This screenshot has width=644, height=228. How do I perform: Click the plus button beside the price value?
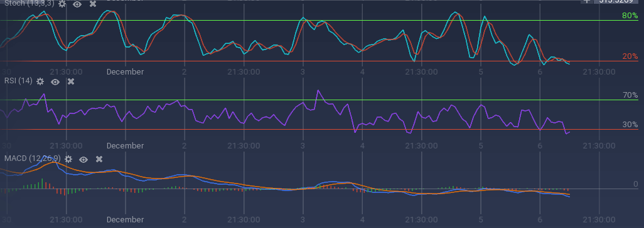click(586, 1)
